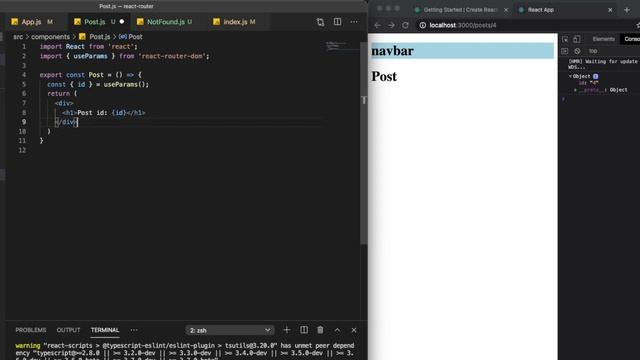640x360 pixels.
Task: Click the unsaved dot on Post.js tab
Action: coord(122,22)
